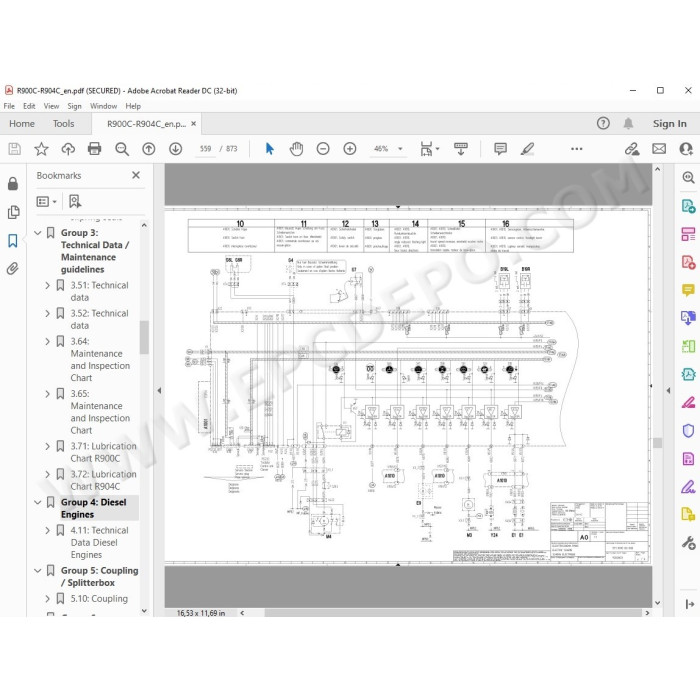Collapse Group 3 Technical Data bookmark
The image size is (700, 700).
[x=38, y=233]
